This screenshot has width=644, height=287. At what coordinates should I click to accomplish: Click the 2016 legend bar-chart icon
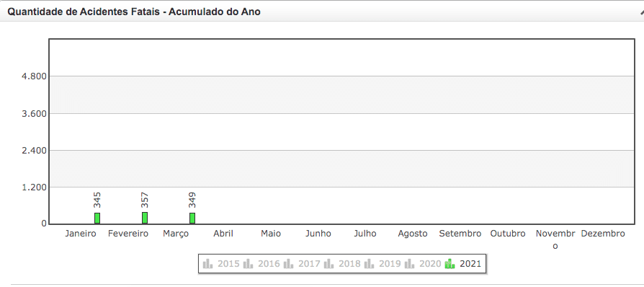pos(248,263)
